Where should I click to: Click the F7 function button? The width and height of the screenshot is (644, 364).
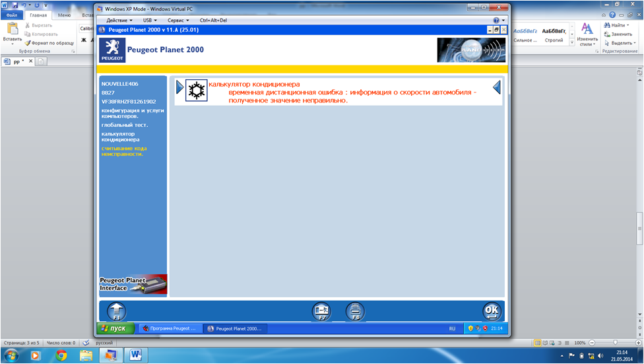pos(322,311)
